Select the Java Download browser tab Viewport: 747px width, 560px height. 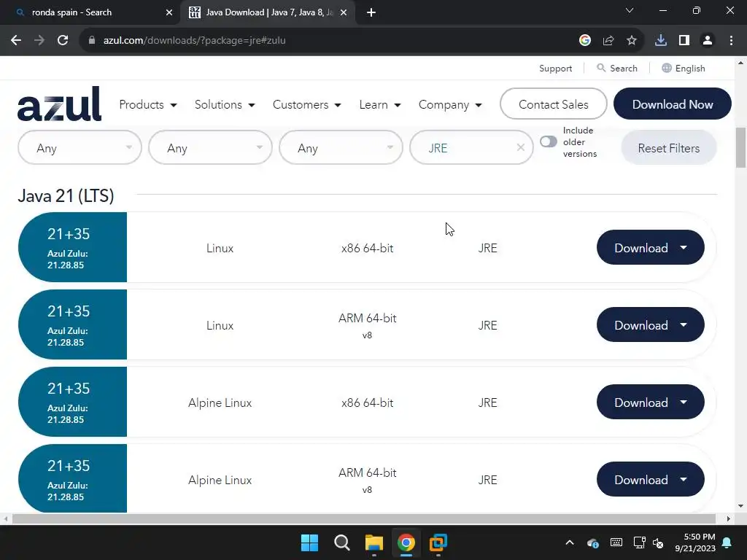tap(268, 12)
